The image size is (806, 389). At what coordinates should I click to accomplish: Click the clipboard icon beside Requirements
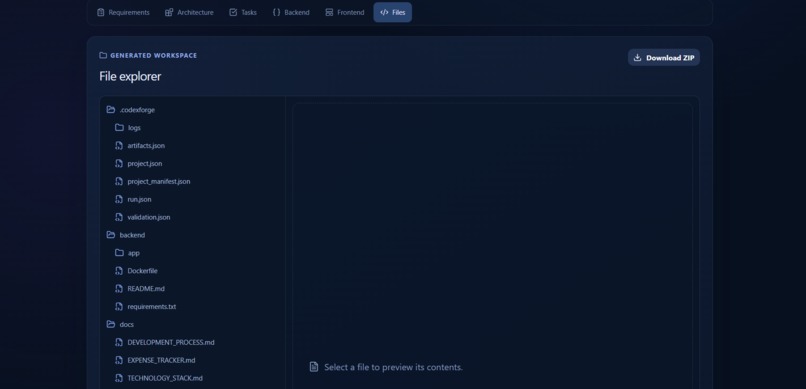[101, 12]
